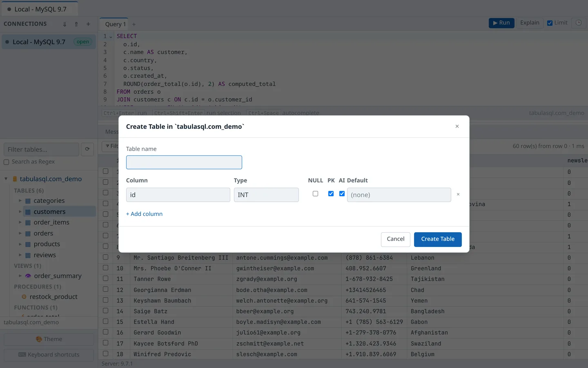This screenshot has width=588, height=368.
Task: Open Keyboard shortcuts button
Action: tap(49, 355)
